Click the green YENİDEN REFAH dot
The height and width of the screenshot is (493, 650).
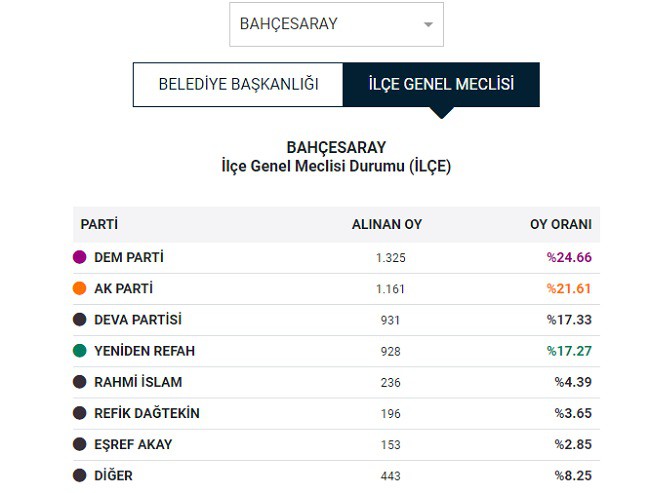(x=80, y=351)
